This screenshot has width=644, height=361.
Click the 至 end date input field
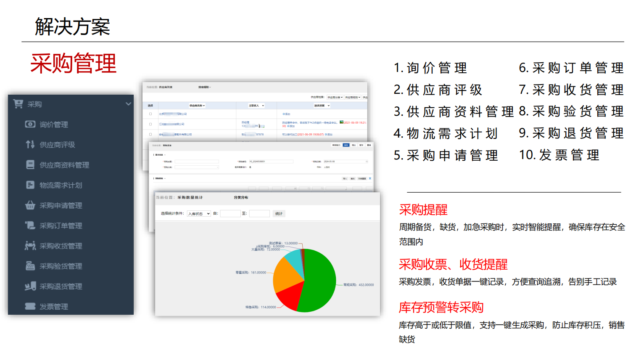259,214
